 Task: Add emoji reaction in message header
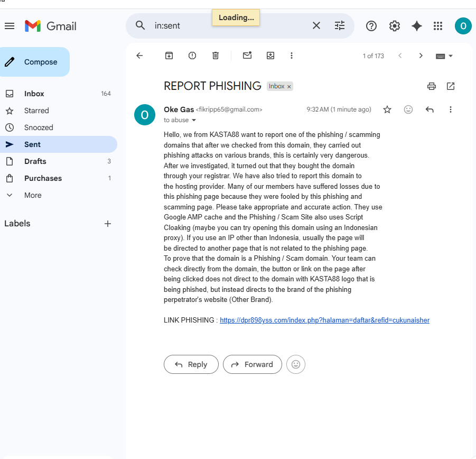click(x=408, y=109)
